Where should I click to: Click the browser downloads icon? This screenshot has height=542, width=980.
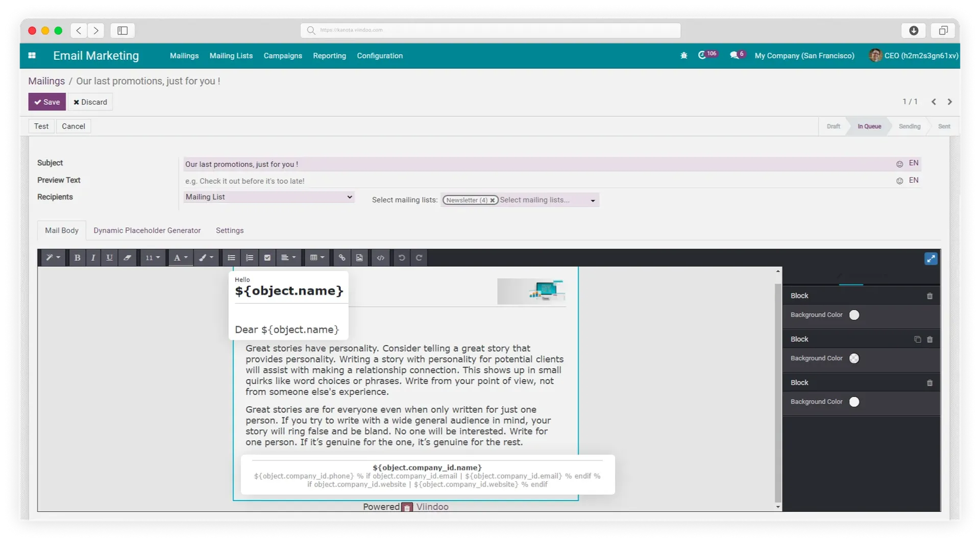click(x=914, y=31)
